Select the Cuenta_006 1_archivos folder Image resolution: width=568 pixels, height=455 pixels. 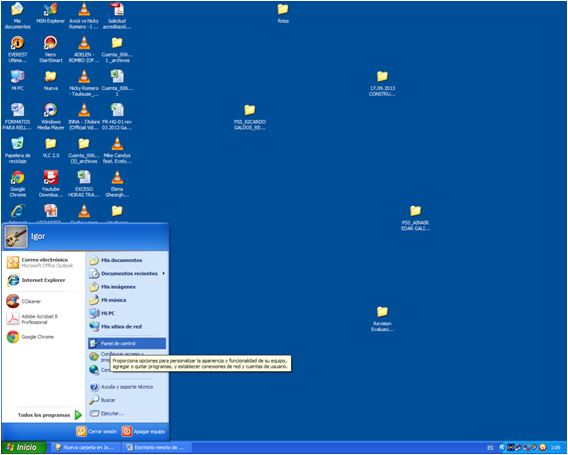[x=117, y=49]
